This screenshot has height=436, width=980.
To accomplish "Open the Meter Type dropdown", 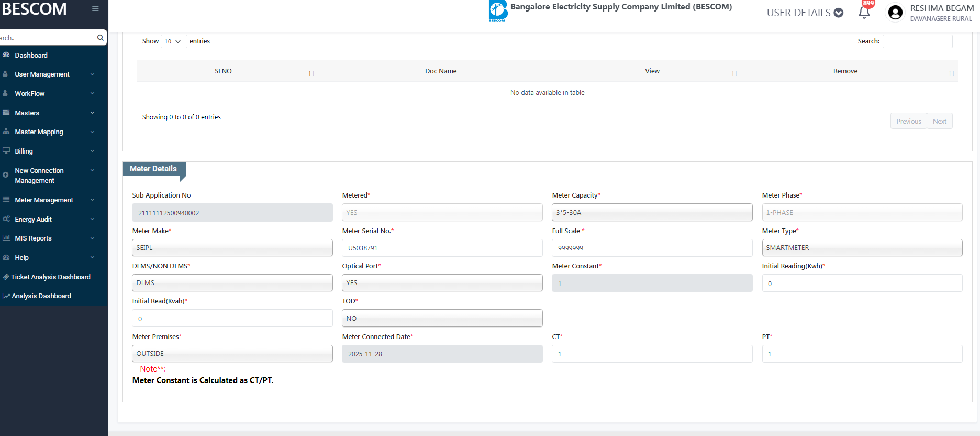I will (862, 248).
